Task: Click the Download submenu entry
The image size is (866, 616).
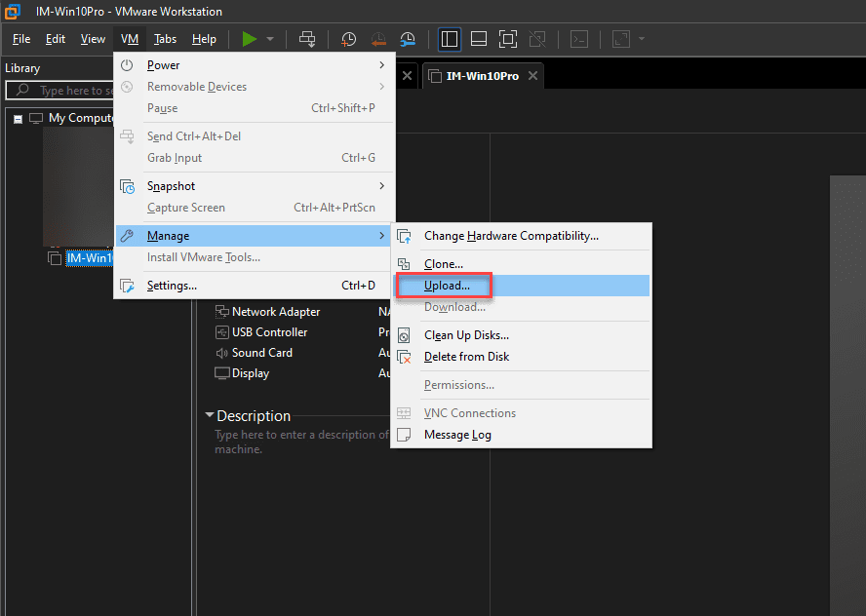Action: [522, 307]
